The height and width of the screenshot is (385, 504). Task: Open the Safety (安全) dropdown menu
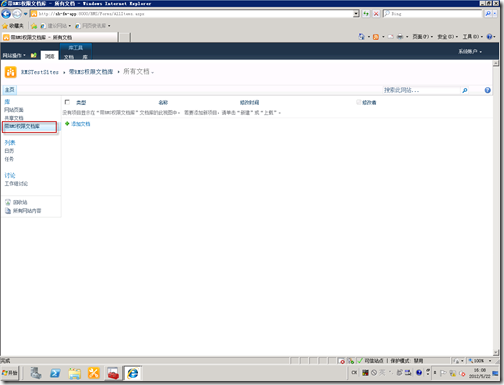click(447, 37)
